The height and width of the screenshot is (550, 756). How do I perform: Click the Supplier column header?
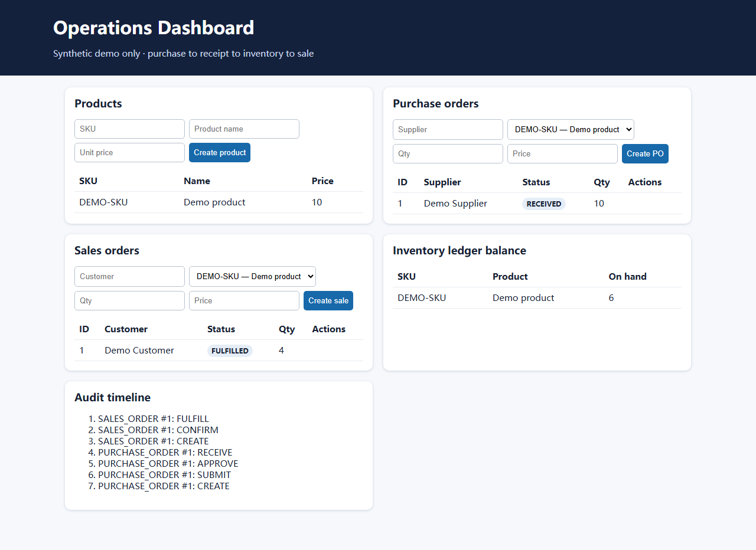(x=442, y=182)
